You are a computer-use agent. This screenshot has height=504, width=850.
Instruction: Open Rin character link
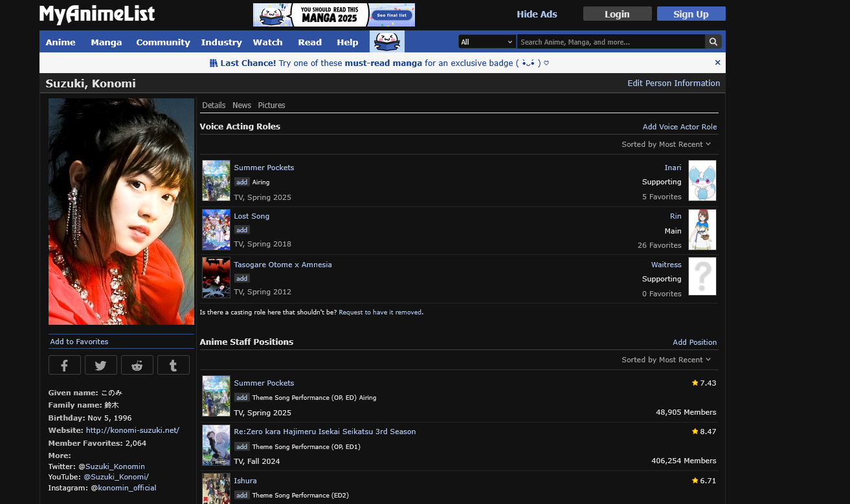click(676, 216)
